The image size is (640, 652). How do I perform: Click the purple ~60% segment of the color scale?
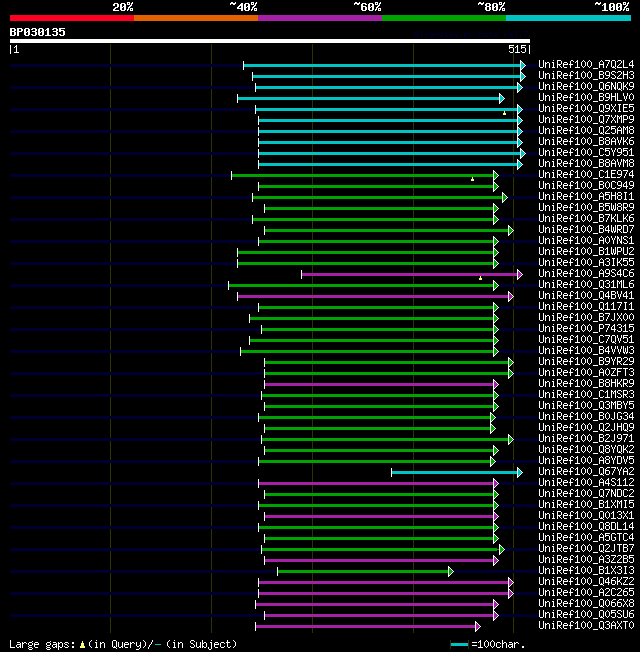[320, 18]
